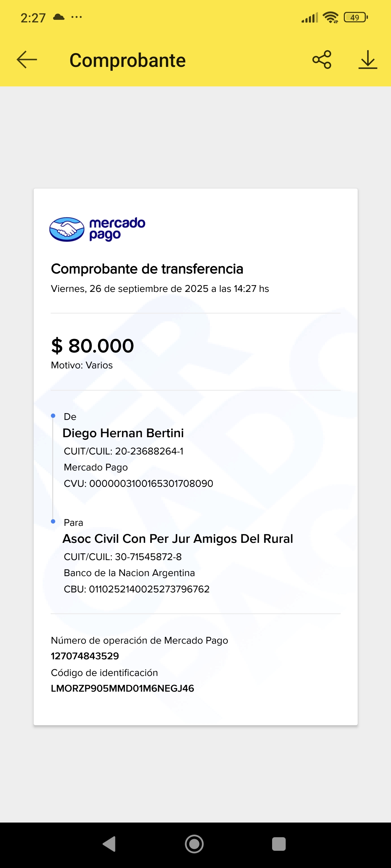Share the transfer receipt
This screenshot has width=391, height=868.
point(321,60)
